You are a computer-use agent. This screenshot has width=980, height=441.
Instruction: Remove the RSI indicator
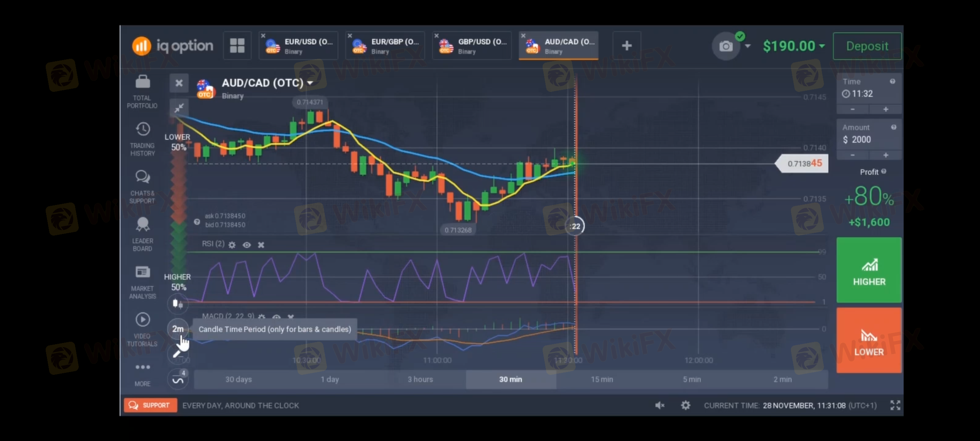click(261, 245)
